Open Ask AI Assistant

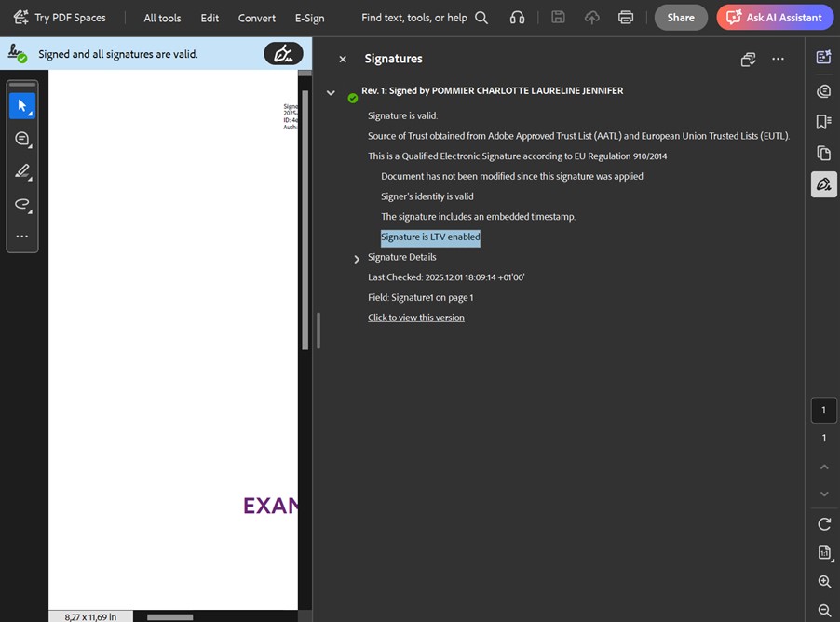pyautogui.click(x=775, y=18)
